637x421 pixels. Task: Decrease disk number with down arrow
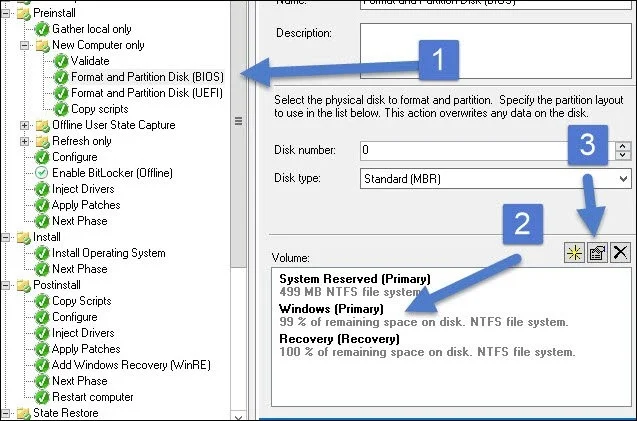click(623, 155)
